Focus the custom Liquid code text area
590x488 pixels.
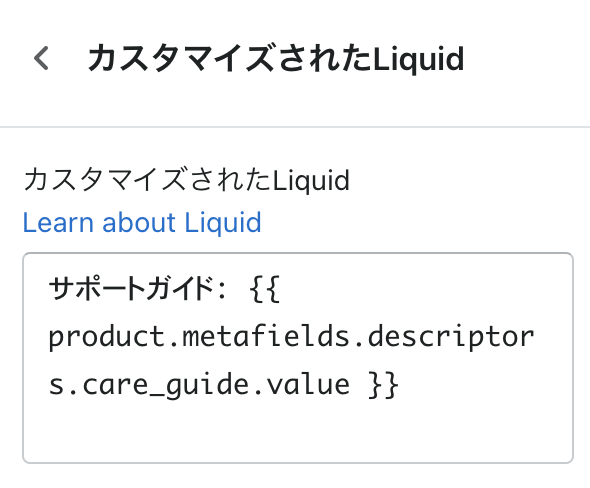(298, 358)
